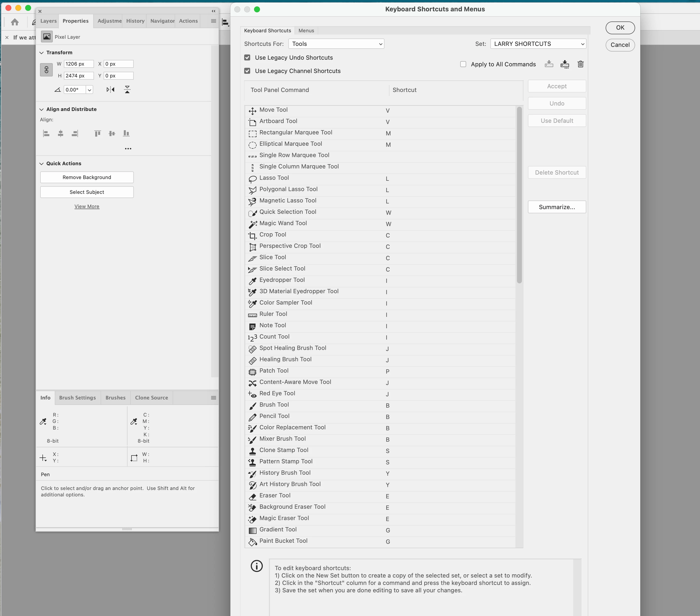700x616 pixels.
Task: Click the save shortcut set icon
Action: (x=549, y=64)
